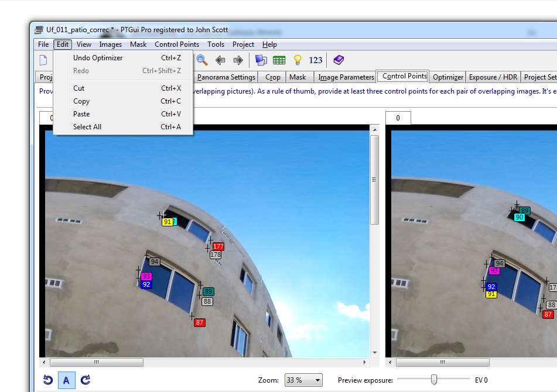Open the View menu
This screenshot has height=392, width=557.
pos(84,44)
